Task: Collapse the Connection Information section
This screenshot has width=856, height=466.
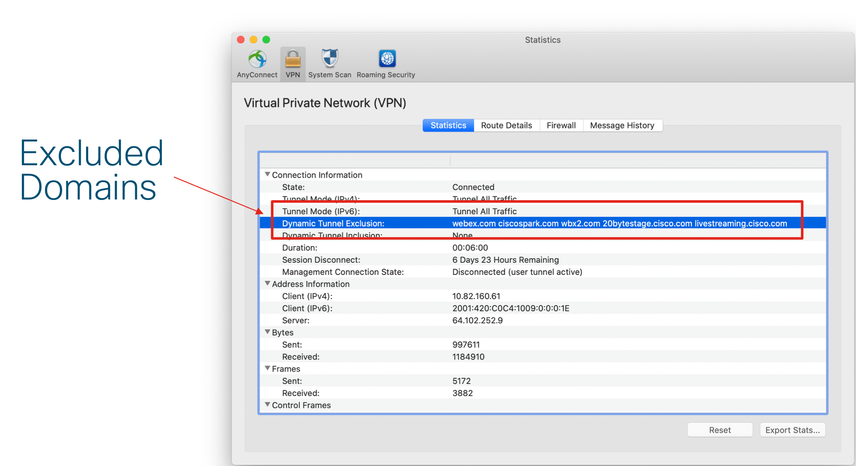Action: point(268,175)
